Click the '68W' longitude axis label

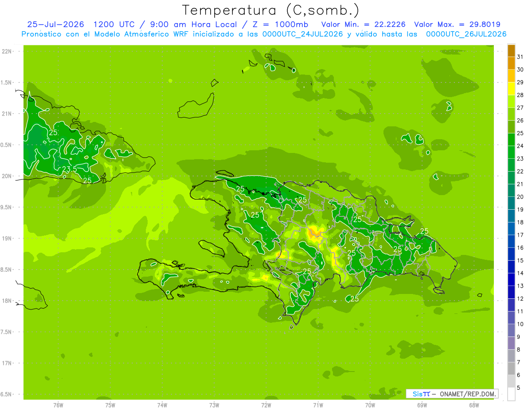click(474, 405)
